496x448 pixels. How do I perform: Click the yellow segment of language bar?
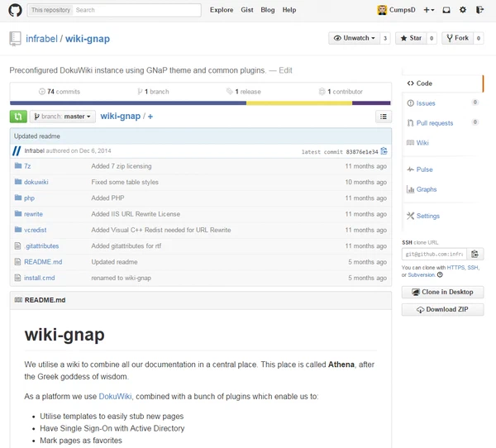pos(299,103)
